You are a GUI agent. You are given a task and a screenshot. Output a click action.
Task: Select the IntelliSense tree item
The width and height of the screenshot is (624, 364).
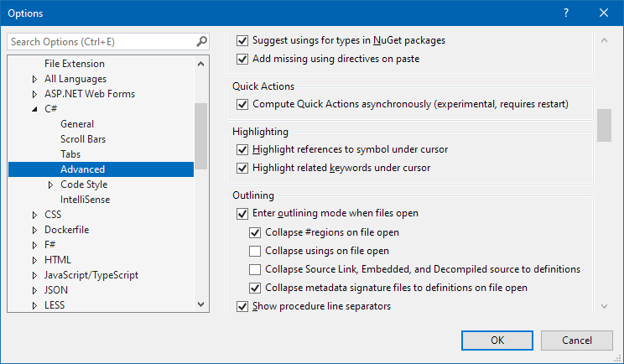[x=85, y=200]
